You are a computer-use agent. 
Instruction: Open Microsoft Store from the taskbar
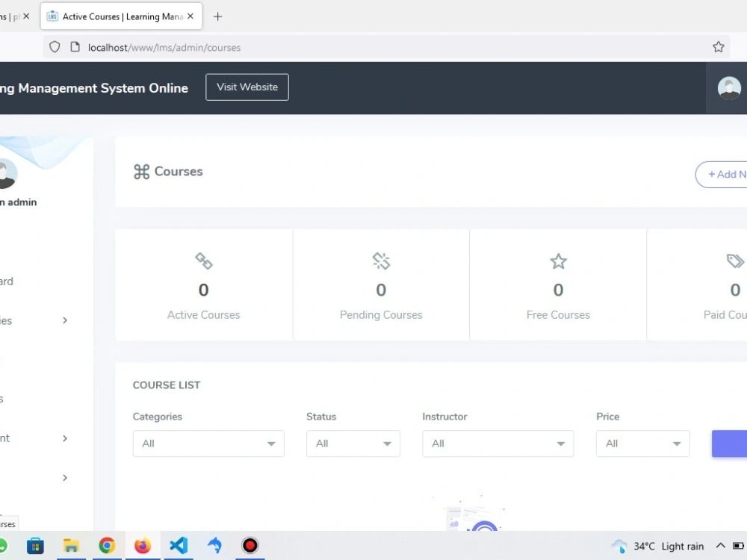35,545
